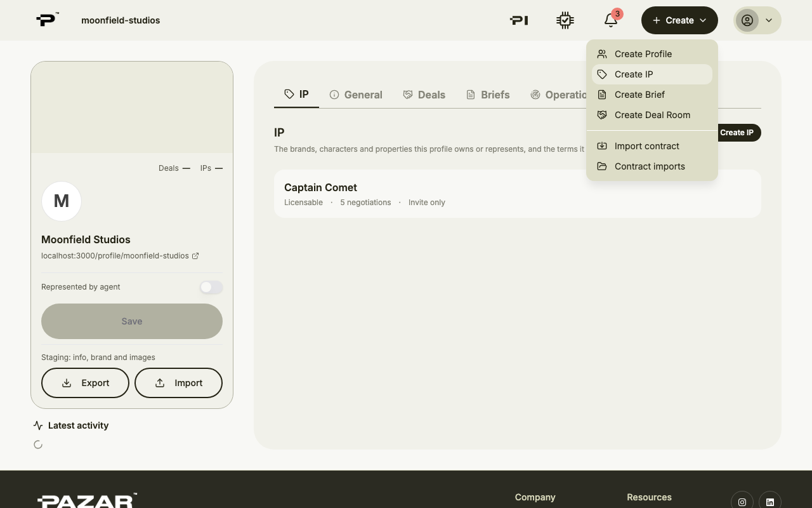Viewport: 812px width, 508px height.
Task: Click the IPs count label
Action: [211, 168]
